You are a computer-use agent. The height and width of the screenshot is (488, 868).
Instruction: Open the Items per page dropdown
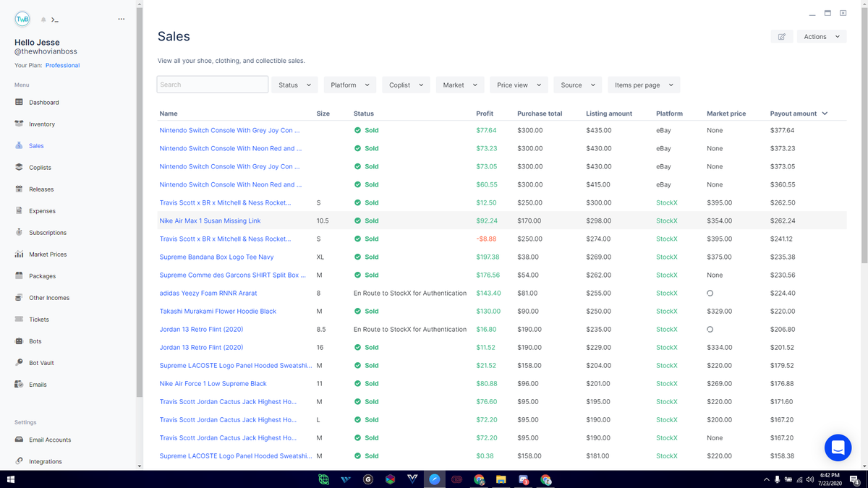point(644,85)
